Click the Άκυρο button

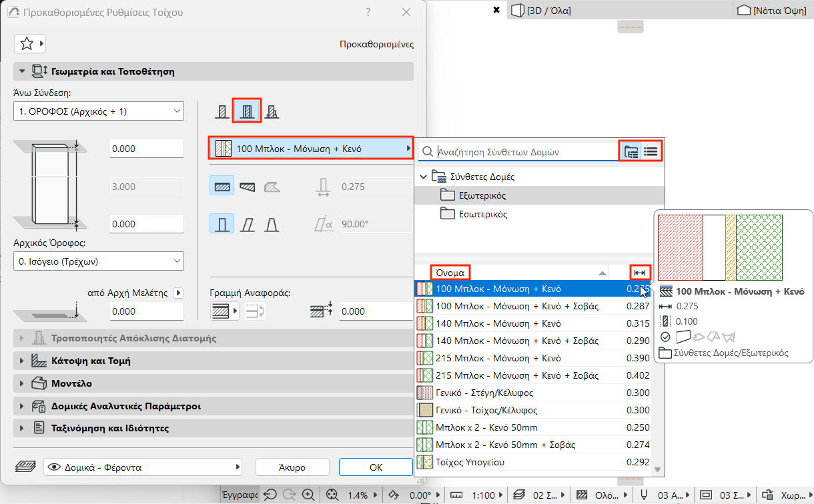click(293, 467)
